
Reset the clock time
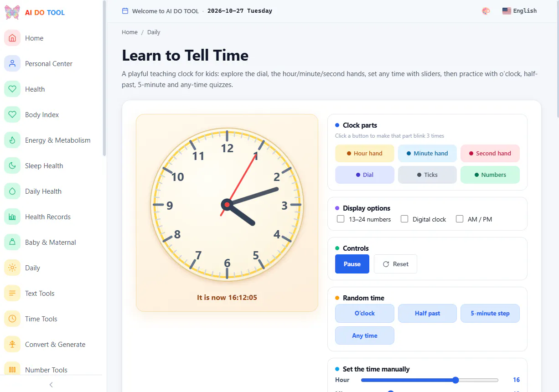click(x=395, y=264)
